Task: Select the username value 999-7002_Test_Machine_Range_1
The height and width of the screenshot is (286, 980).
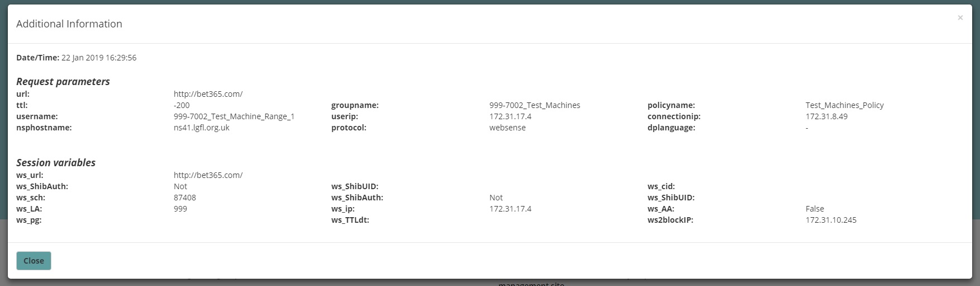Action: point(234,116)
